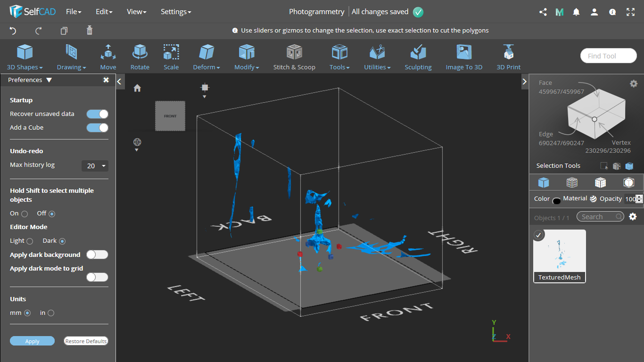Select the TexturedMesh thumbnail

[x=560, y=256]
